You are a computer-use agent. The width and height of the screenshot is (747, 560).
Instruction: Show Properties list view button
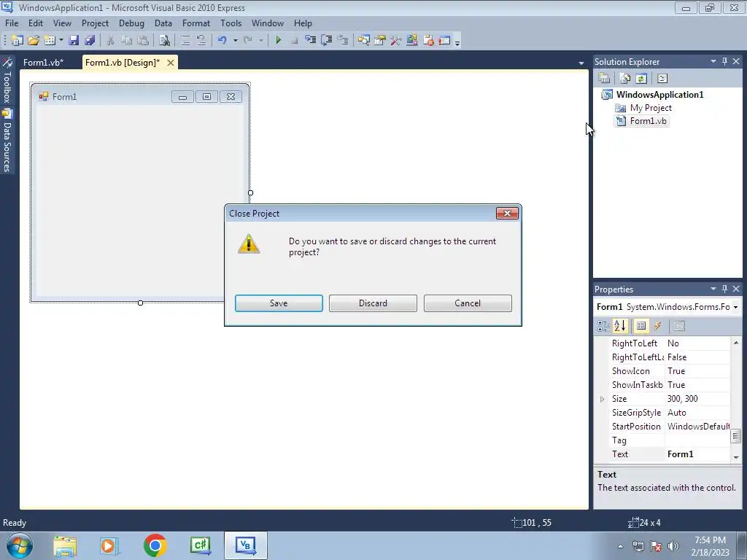641,326
